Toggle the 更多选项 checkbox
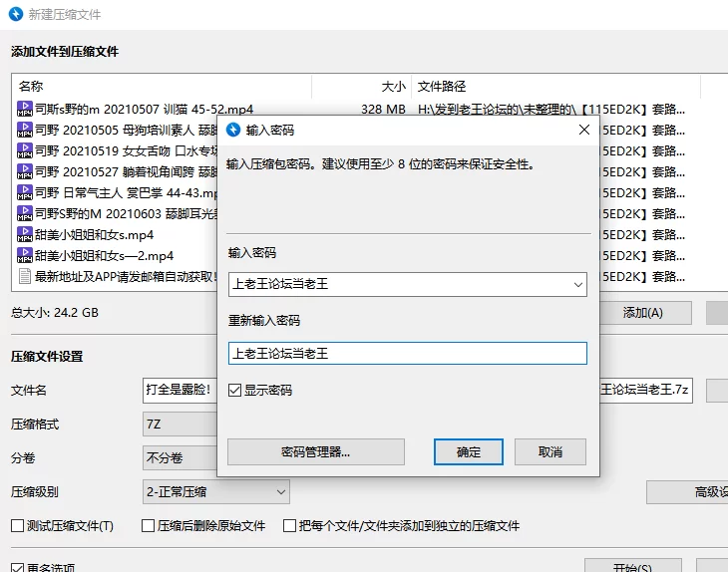The image size is (728, 572). (x=18, y=568)
